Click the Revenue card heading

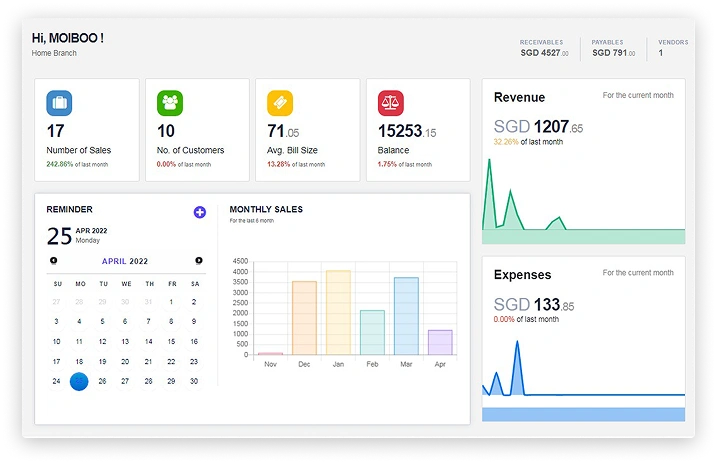pos(519,97)
